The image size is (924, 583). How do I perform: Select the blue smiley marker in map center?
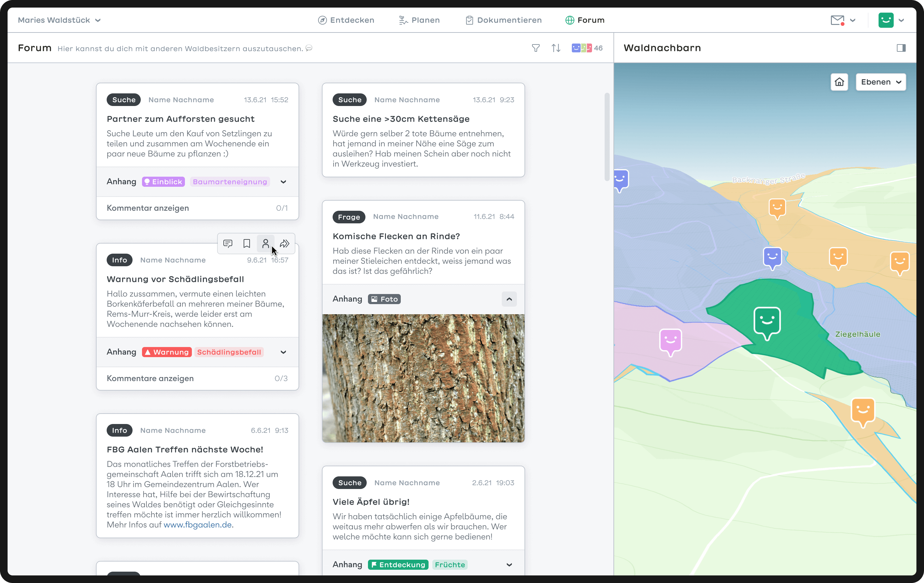[772, 258]
